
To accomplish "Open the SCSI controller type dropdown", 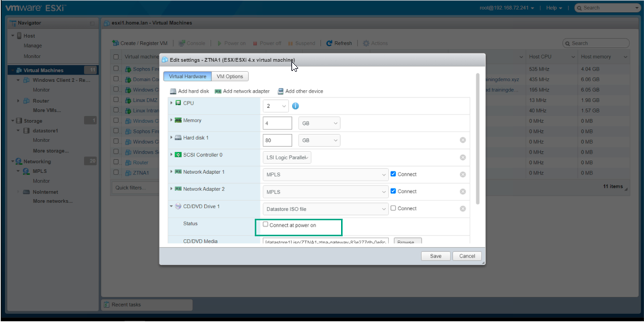I will click(287, 157).
